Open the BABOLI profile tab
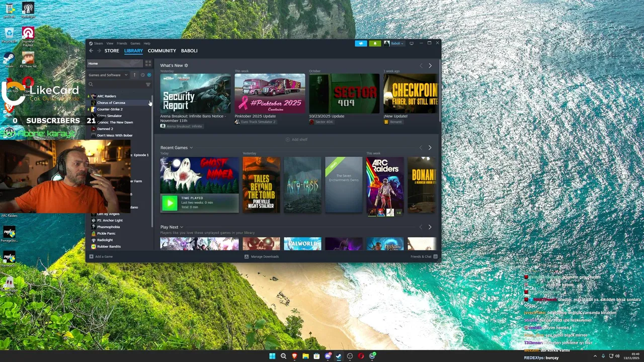The width and height of the screenshot is (644, 362). pos(189,51)
